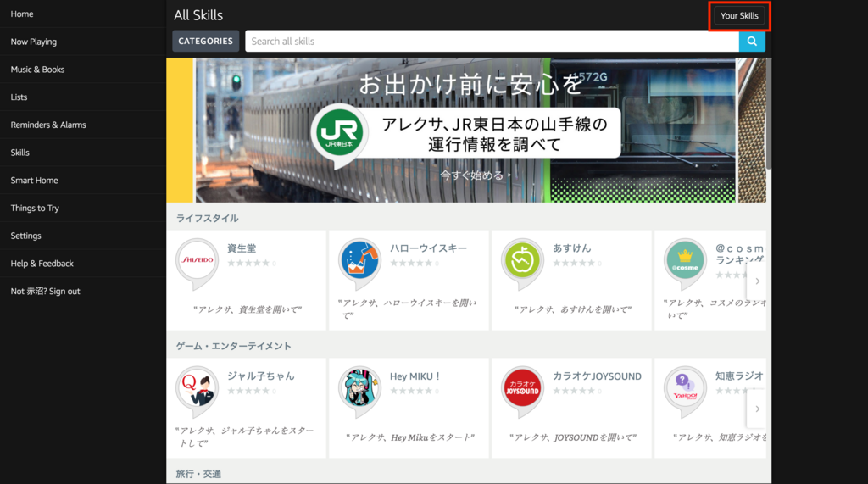Click the 旅行・交通 category heading
The height and width of the screenshot is (484, 868).
coord(198,474)
